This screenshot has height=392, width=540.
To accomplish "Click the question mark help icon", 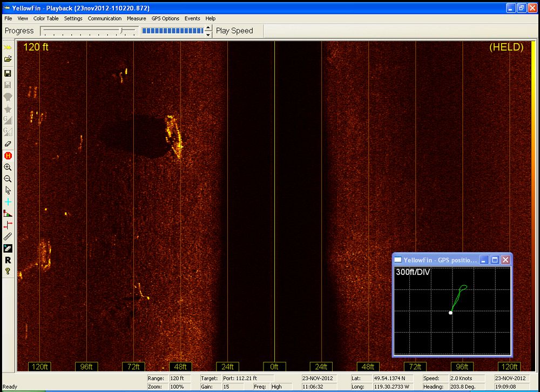I will tap(8, 272).
